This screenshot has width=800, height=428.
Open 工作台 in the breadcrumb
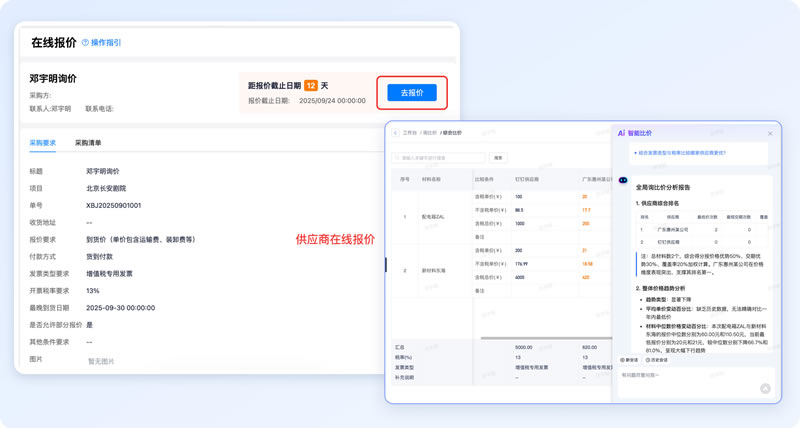409,133
